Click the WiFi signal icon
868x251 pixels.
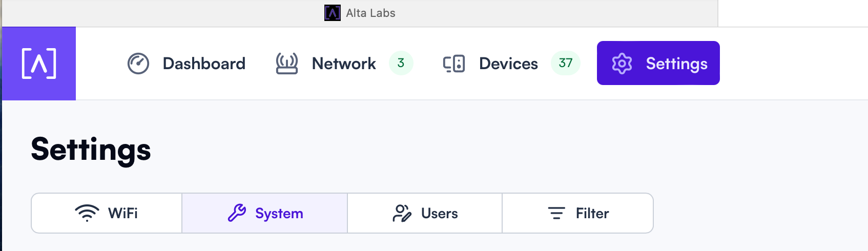pyautogui.click(x=87, y=213)
